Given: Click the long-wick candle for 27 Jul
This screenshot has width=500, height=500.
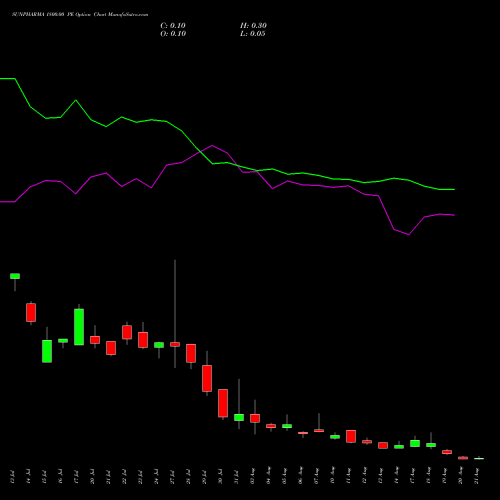Looking at the screenshot, I should pyautogui.click(x=175, y=344).
